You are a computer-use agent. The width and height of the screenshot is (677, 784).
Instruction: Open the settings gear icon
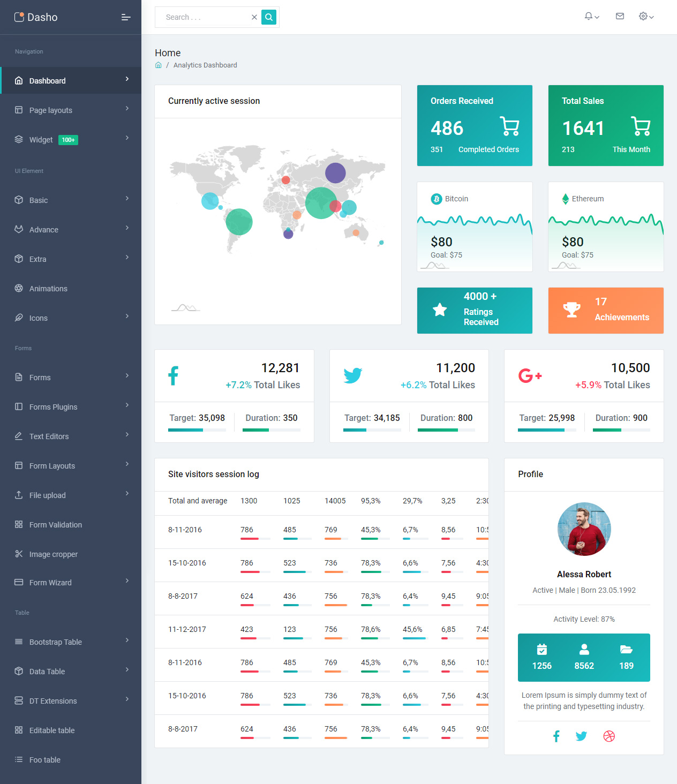click(643, 16)
